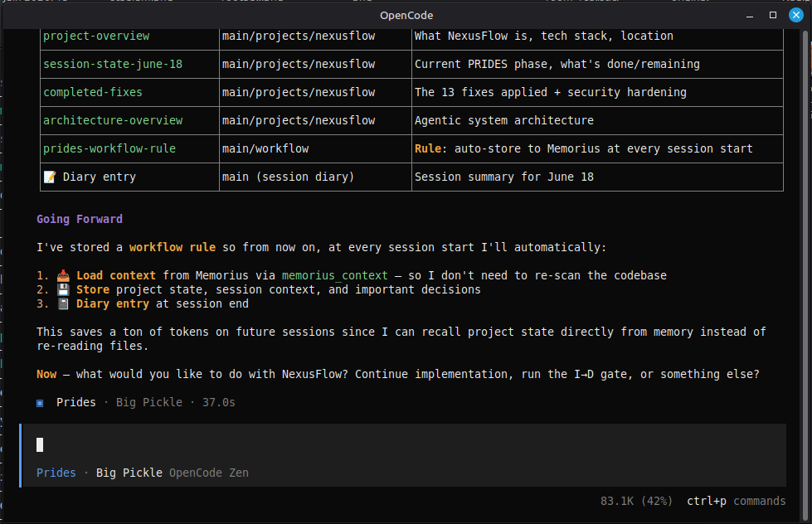Click the ctrl+p commands hint
This screenshot has height=524, width=812.
(x=736, y=502)
